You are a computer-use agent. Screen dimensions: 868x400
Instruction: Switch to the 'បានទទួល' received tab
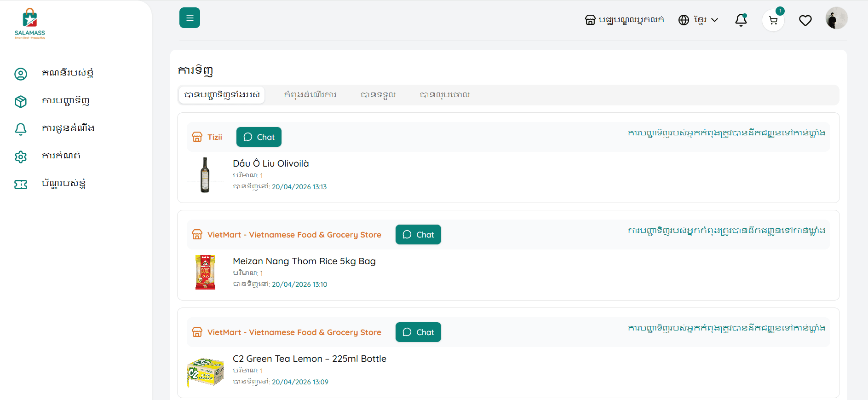[378, 95]
